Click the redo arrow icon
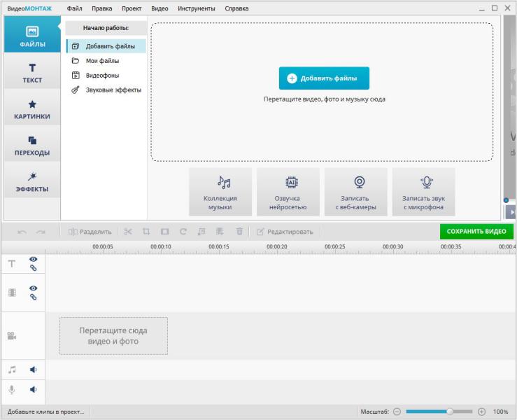This screenshot has width=517, height=420. tap(41, 232)
